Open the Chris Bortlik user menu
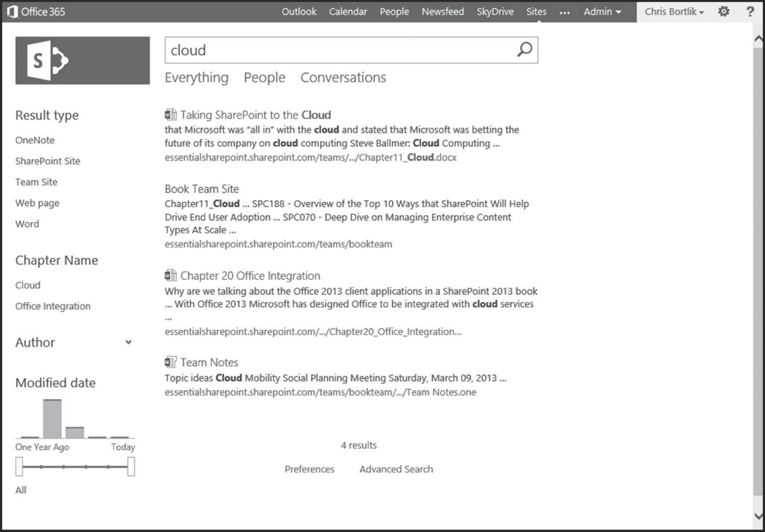Image resolution: width=765 pixels, height=532 pixels. (674, 11)
